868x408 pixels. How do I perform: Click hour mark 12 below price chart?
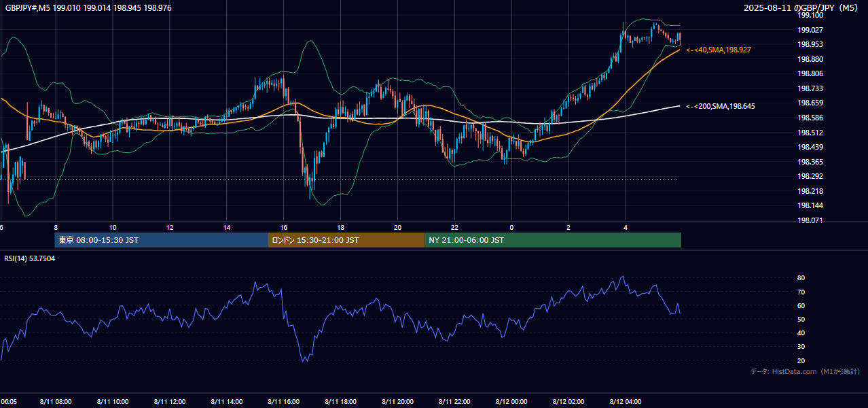[170, 227]
